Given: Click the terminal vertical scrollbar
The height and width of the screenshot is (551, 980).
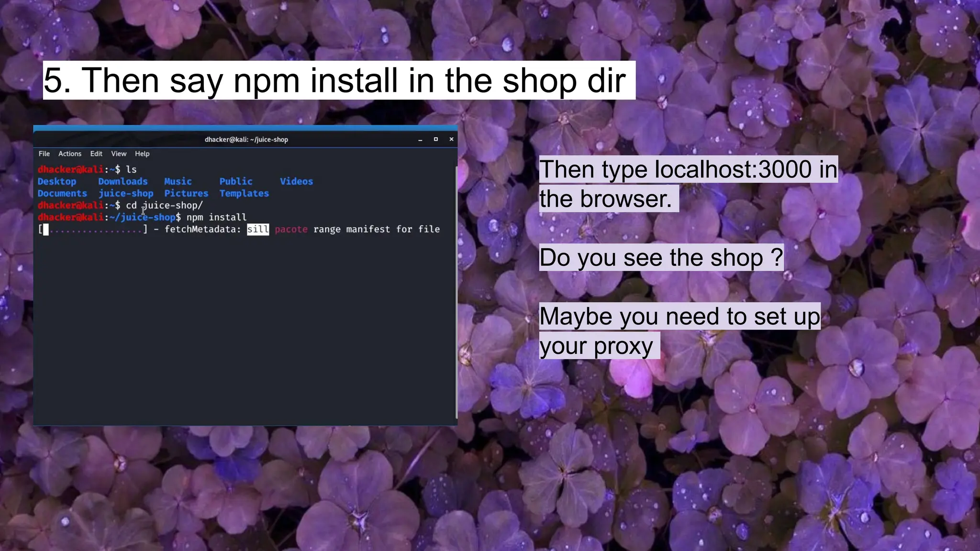Looking at the screenshot, I should tap(457, 292).
